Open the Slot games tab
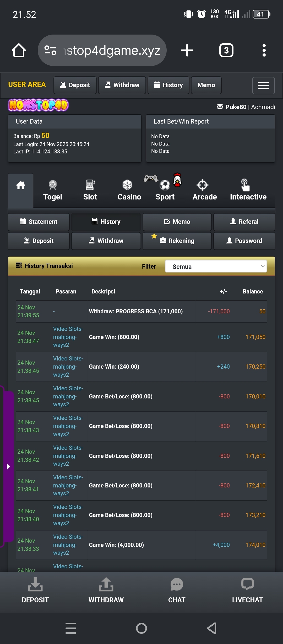This screenshot has height=644, width=283. point(90,190)
